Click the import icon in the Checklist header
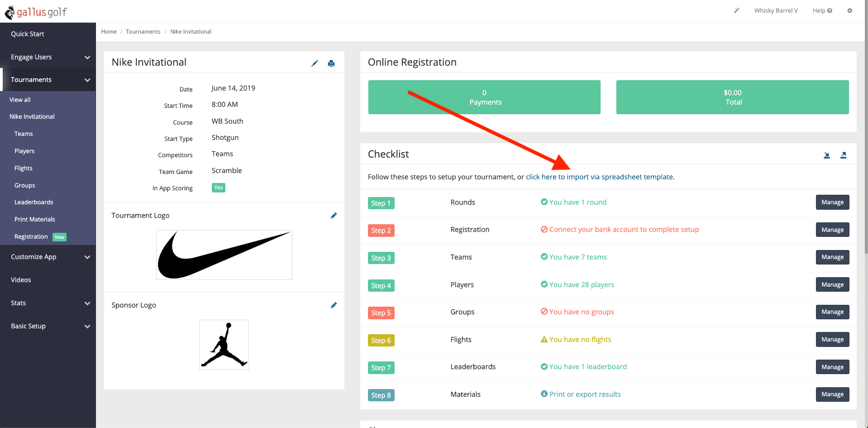868x428 pixels. tap(827, 155)
